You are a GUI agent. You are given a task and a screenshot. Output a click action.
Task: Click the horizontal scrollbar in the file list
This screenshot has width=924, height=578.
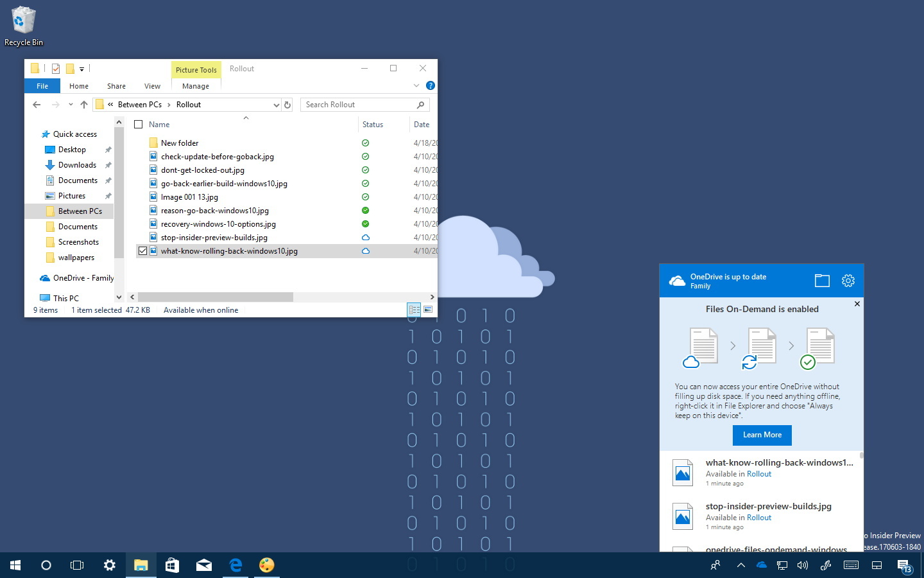coord(216,297)
